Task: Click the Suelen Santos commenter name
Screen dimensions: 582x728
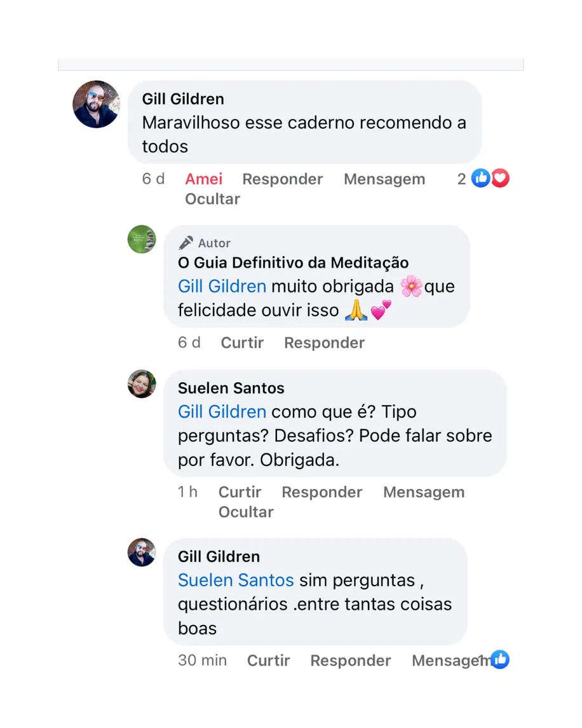Action: 231,388
